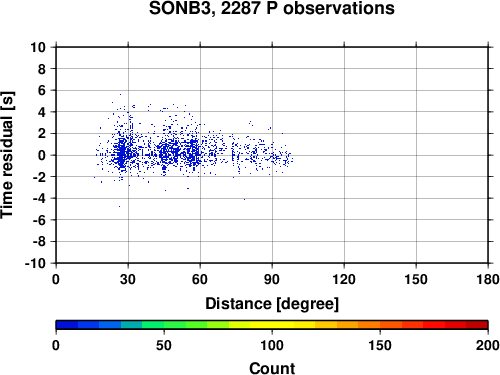Click the x-axis tick label '90'
The height and width of the screenshot is (375, 500).
click(272, 279)
